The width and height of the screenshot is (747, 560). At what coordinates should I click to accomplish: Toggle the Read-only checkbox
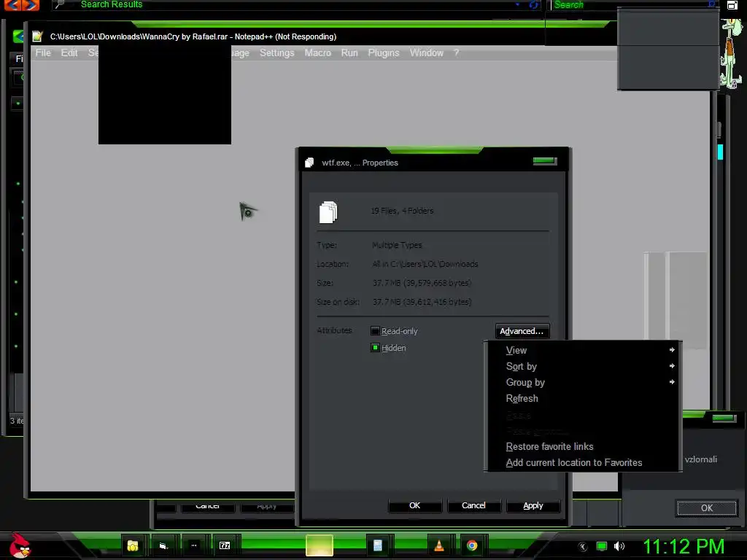pyautogui.click(x=375, y=331)
